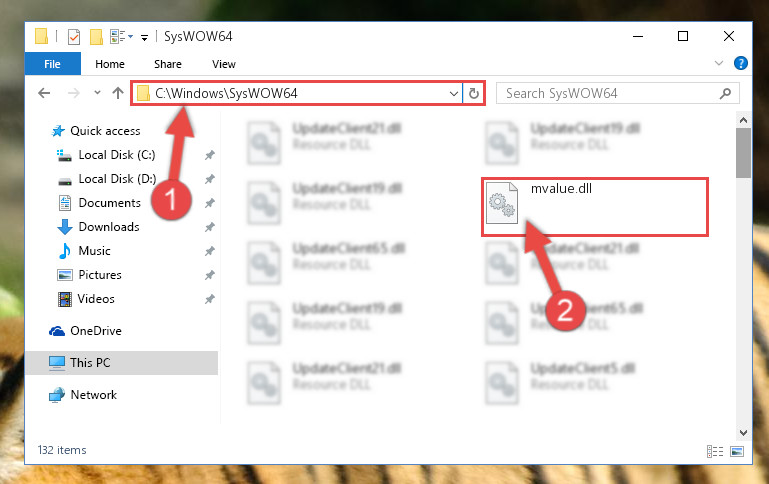Screen dimensions: 769x484
Task: Click the mvalue.dll file icon
Action: 502,203
